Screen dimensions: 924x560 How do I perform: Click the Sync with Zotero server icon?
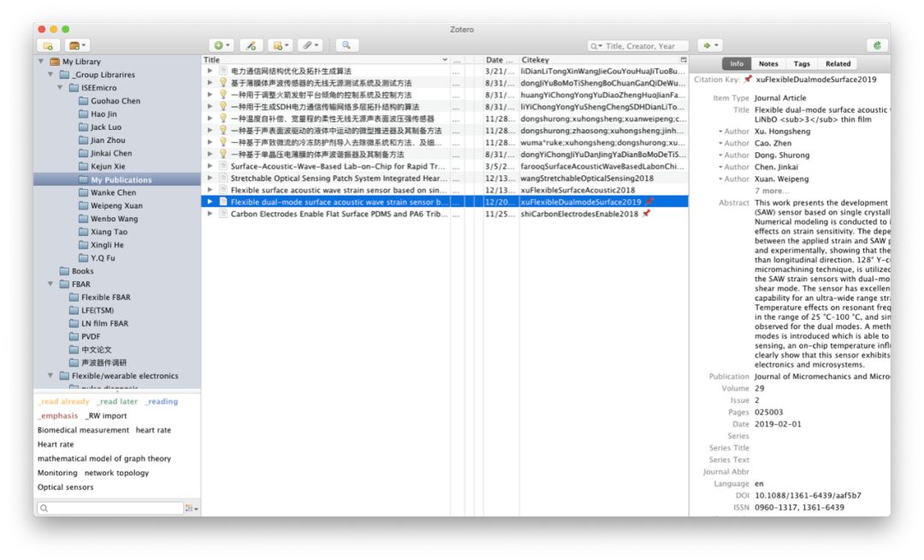[x=877, y=45]
